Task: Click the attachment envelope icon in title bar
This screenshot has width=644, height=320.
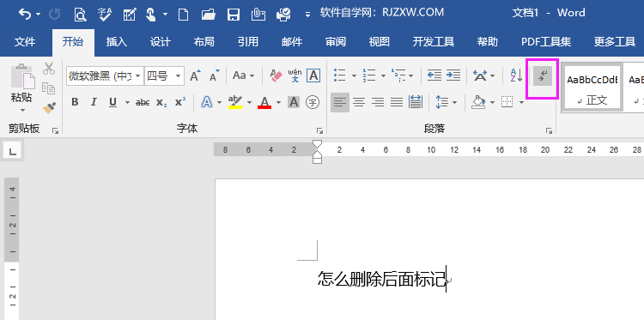Action: point(258,15)
